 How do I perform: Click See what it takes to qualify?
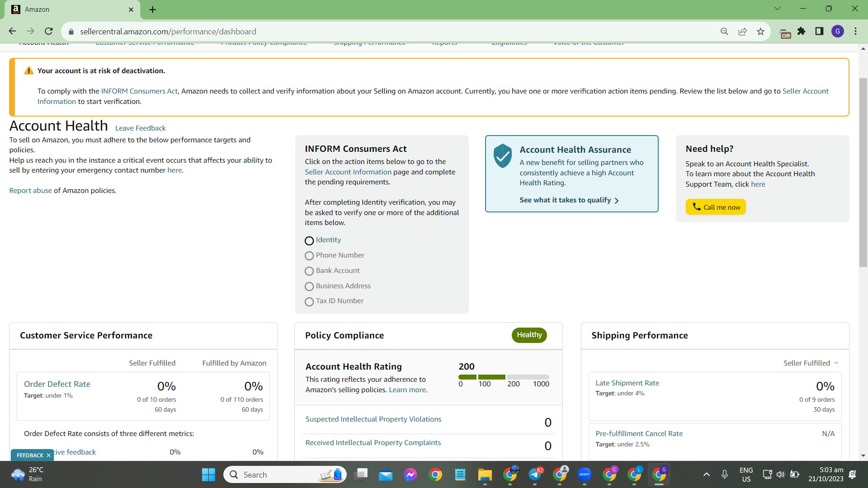(x=565, y=200)
